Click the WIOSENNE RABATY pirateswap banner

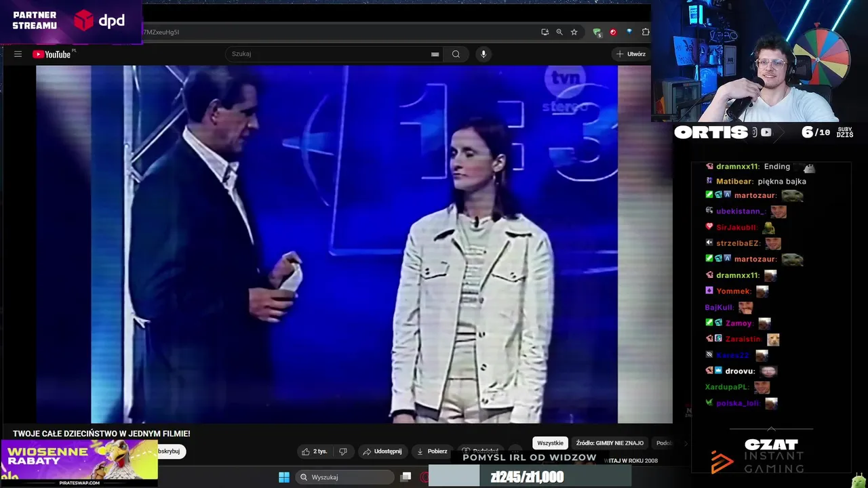tap(79, 462)
